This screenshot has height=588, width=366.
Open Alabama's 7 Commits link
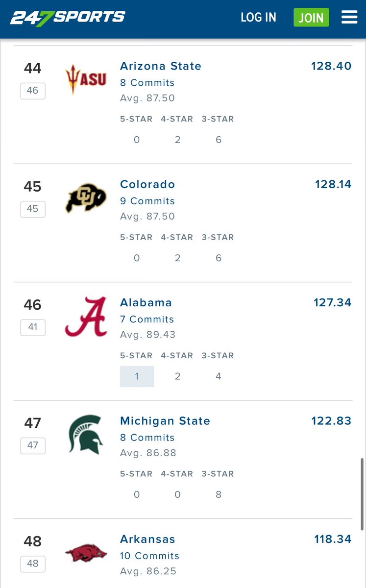(x=147, y=319)
